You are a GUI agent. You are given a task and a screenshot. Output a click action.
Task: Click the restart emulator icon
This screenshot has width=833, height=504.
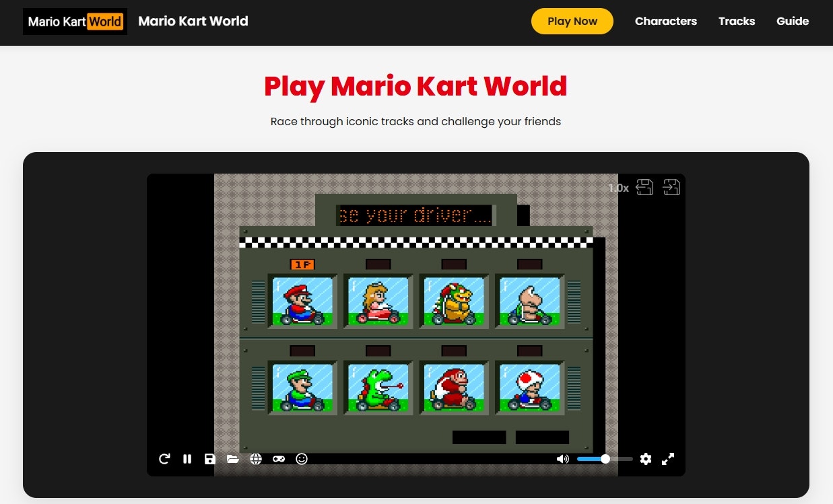point(164,459)
